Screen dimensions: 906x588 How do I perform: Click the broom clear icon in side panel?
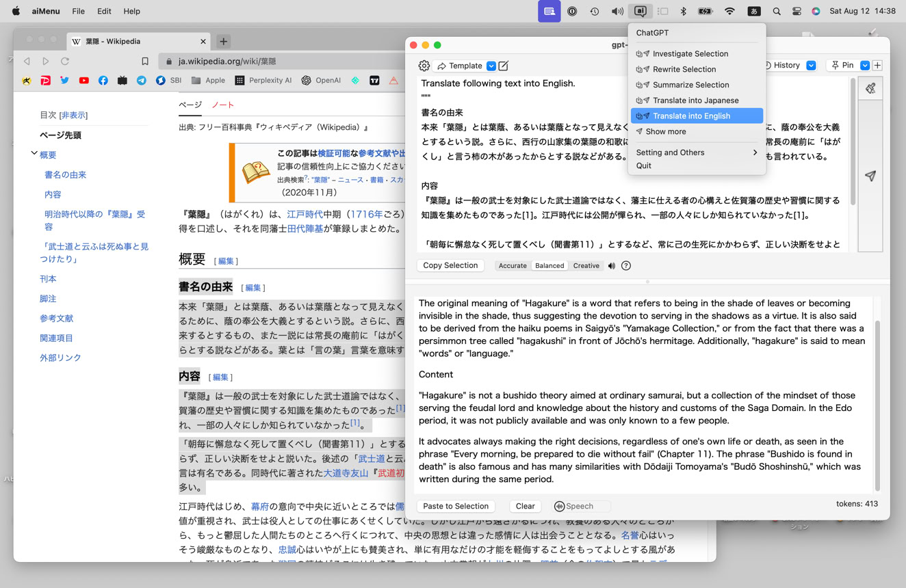pos(870,89)
